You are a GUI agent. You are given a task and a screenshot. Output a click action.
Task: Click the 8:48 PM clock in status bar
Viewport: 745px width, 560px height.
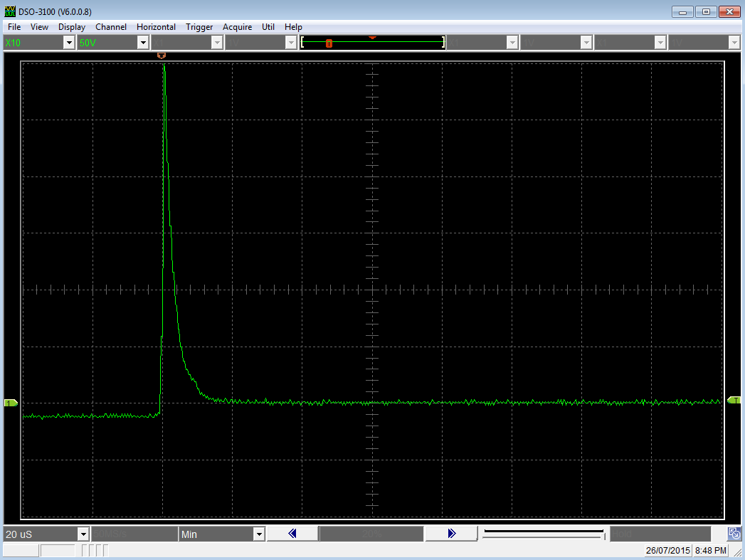(711, 551)
